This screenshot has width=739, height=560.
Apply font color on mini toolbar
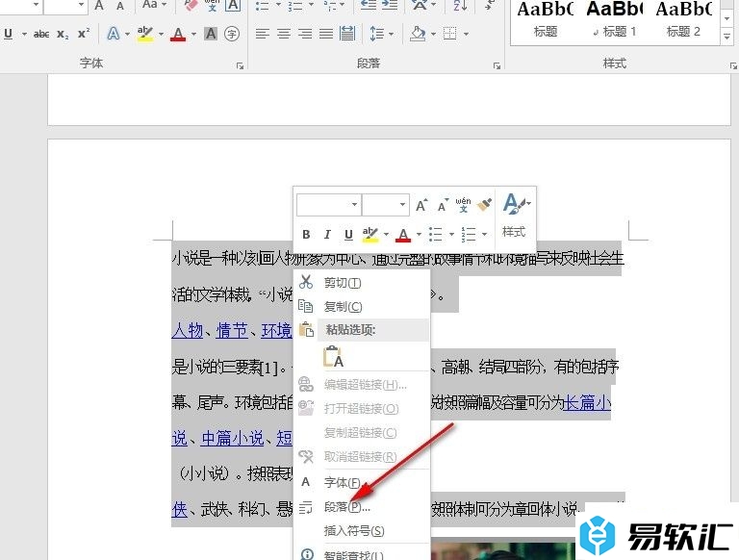point(403,234)
